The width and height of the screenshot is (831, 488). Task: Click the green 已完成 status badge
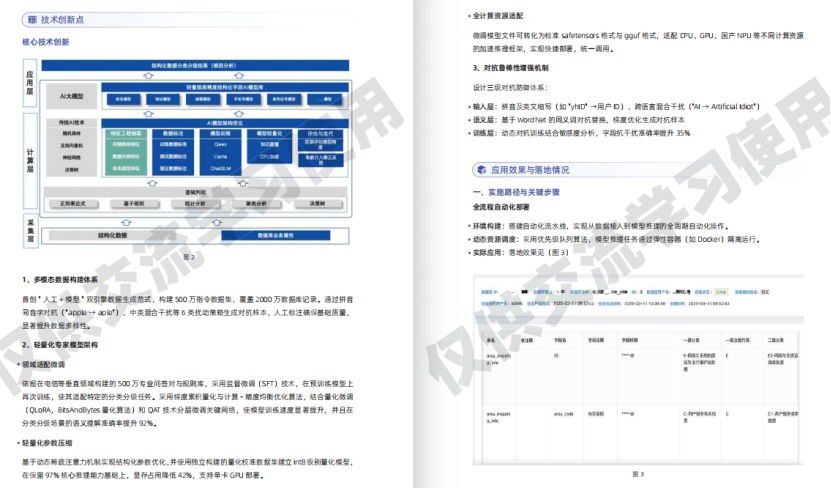pyautogui.click(x=721, y=291)
